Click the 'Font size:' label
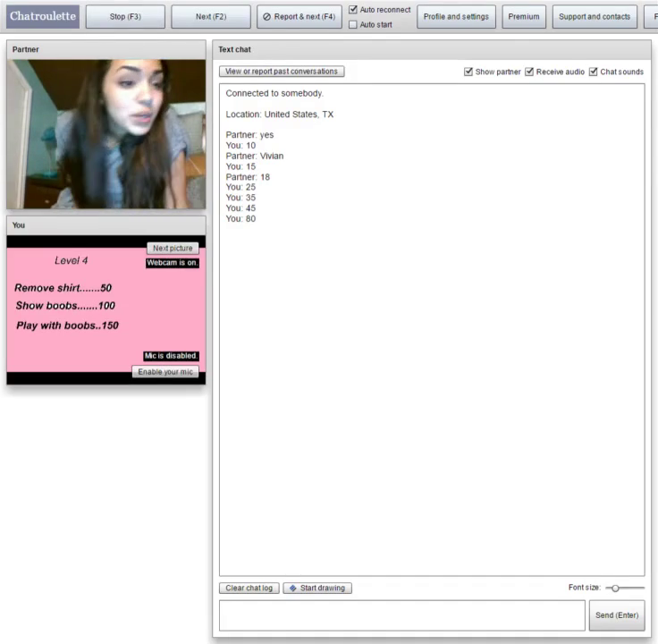Viewport: 658px width, 644px height. tap(585, 588)
